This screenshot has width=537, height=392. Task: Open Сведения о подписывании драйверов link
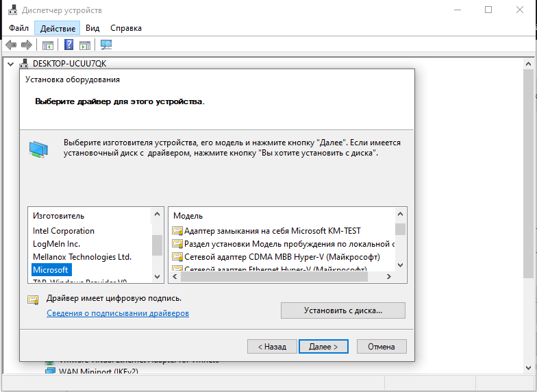click(x=118, y=313)
